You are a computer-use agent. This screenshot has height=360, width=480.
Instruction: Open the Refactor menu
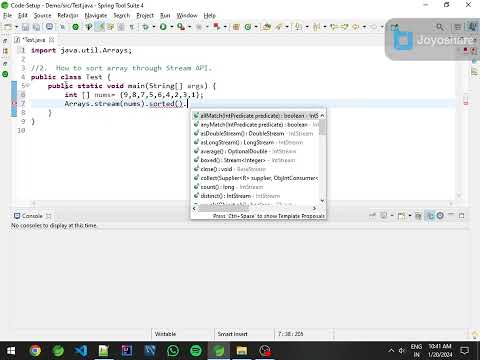point(68,15)
